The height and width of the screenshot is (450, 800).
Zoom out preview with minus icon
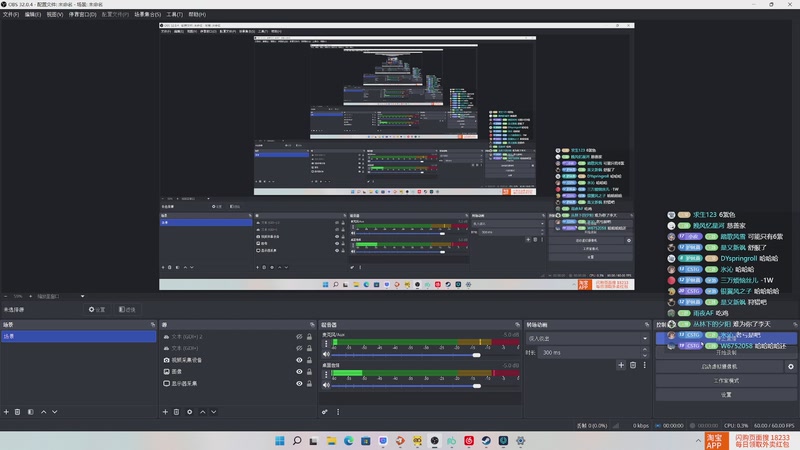6,296
